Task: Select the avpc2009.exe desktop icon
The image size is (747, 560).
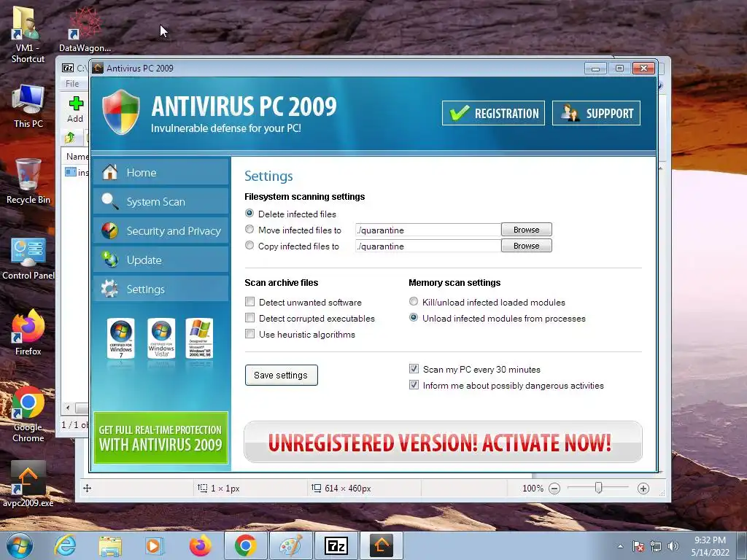Action: 28,484
